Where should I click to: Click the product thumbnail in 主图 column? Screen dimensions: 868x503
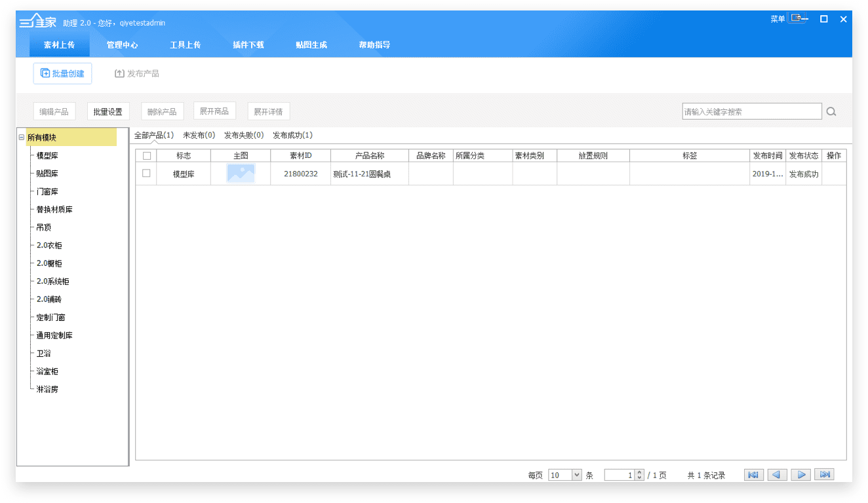coord(241,174)
